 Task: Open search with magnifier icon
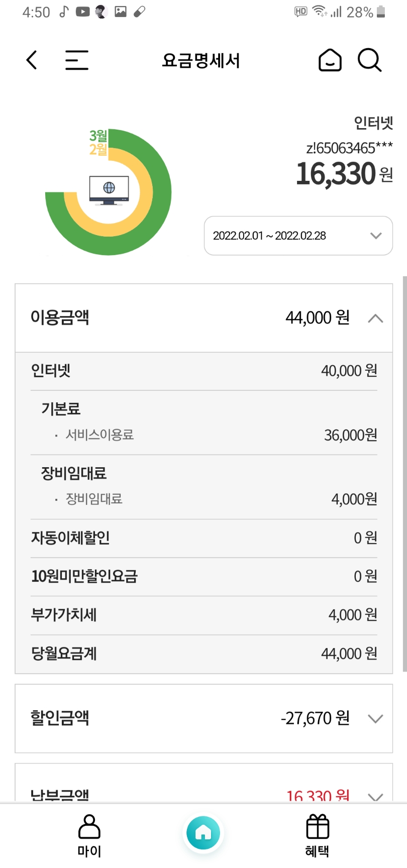click(x=370, y=60)
